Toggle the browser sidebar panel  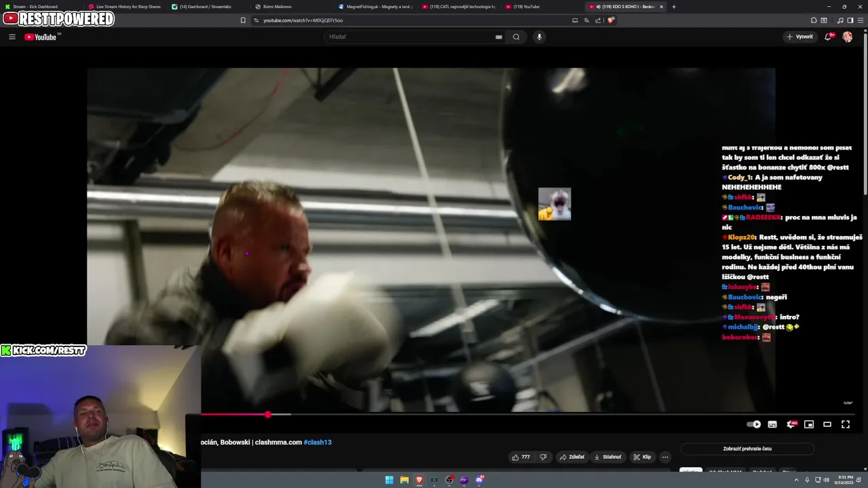click(850, 20)
